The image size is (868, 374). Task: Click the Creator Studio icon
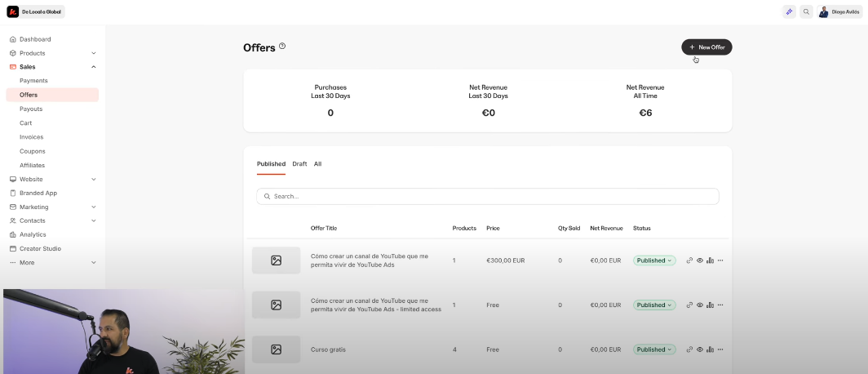(13, 249)
